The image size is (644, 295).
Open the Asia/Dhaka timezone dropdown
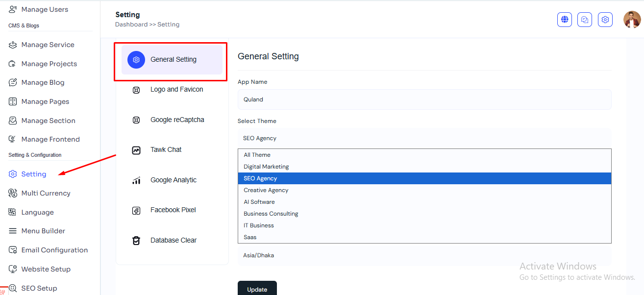pyautogui.click(x=424, y=255)
